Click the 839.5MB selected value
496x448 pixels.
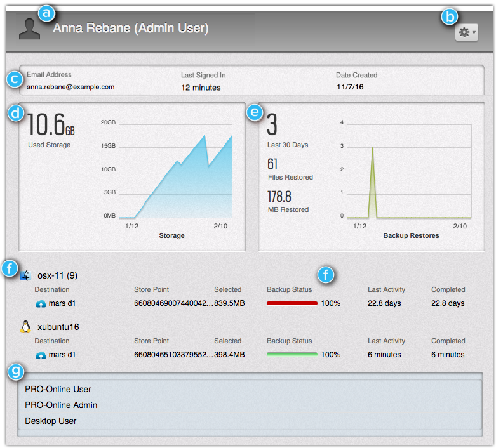[229, 303]
